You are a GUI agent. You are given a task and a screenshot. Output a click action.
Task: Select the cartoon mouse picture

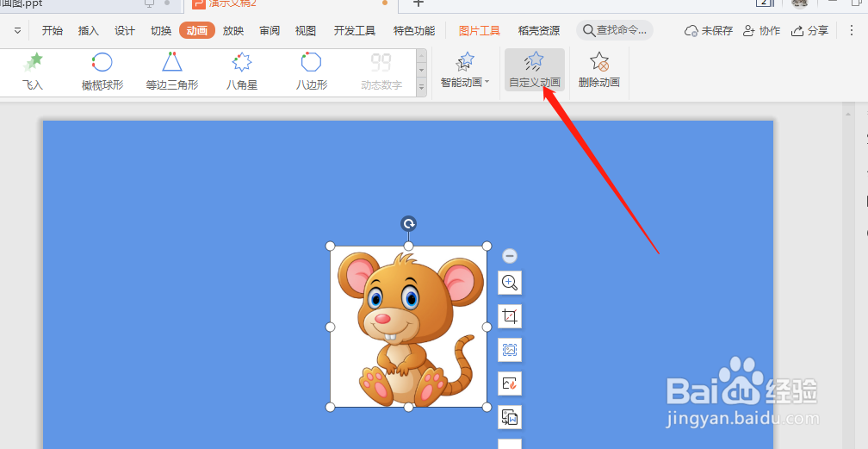tap(408, 327)
